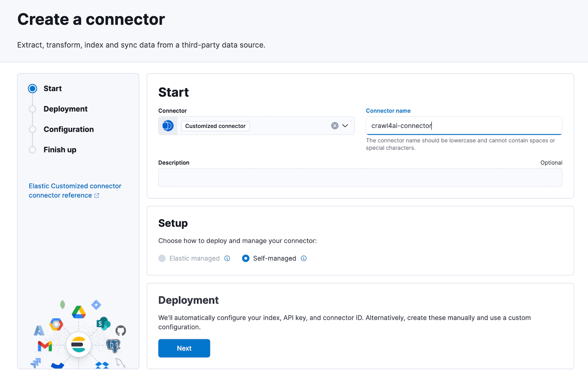The height and width of the screenshot is (379, 588).
Task: Open Elastic Customized connector reference link
Action: point(75,186)
